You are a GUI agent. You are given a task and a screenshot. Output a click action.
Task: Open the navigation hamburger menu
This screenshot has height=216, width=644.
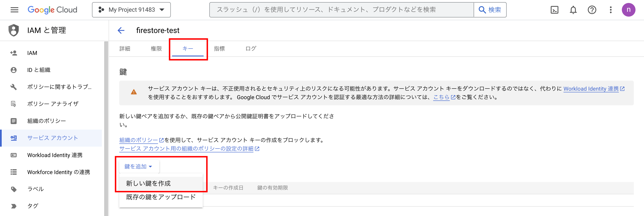[x=14, y=10]
